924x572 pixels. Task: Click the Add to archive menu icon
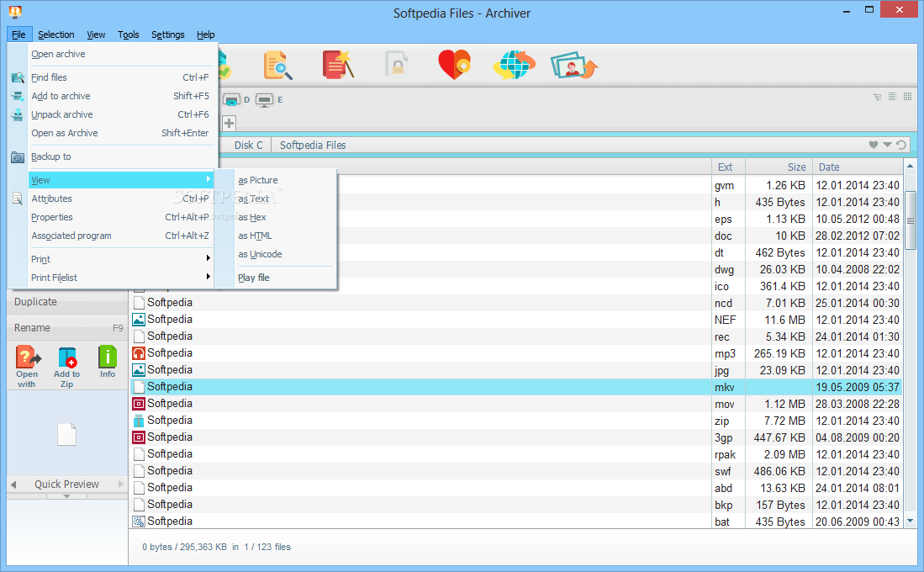[18, 96]
